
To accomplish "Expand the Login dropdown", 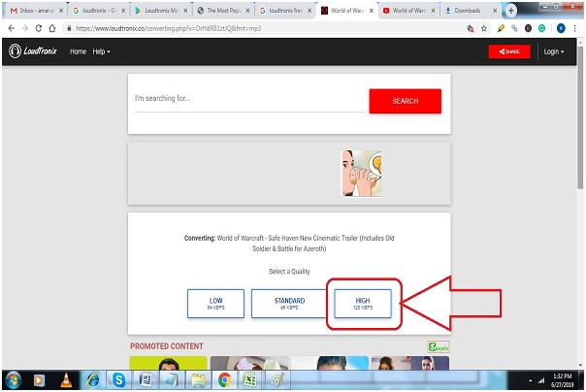I will click(x=553, y=51).
